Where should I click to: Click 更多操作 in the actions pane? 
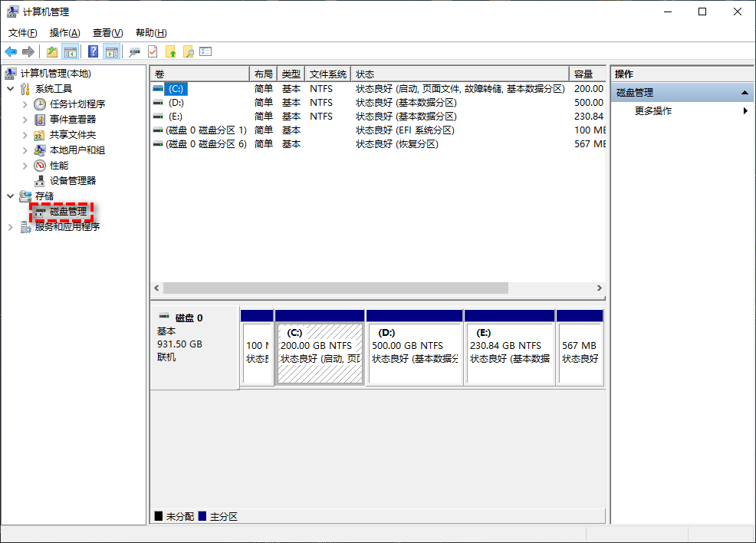(x=653, y=110)
